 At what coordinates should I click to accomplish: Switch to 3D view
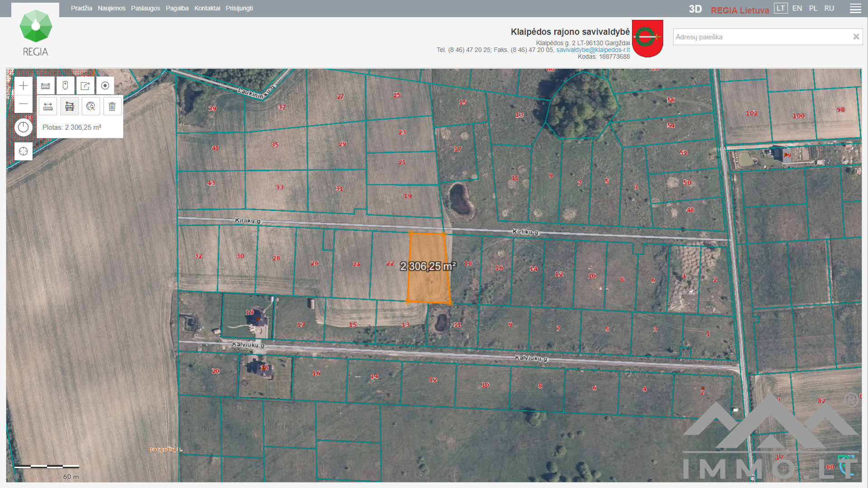[695, 9]
